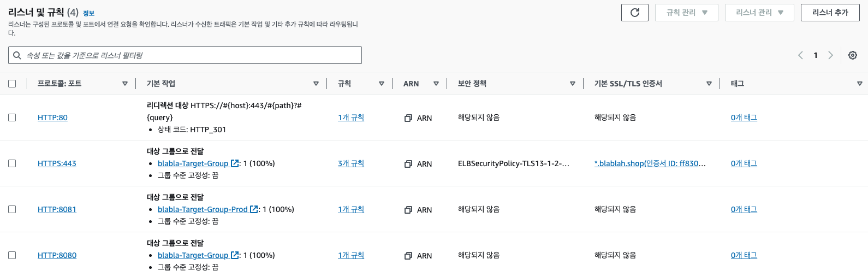Click page number 1 in pagination
The image size is (868, 276).
pos(816,55)
